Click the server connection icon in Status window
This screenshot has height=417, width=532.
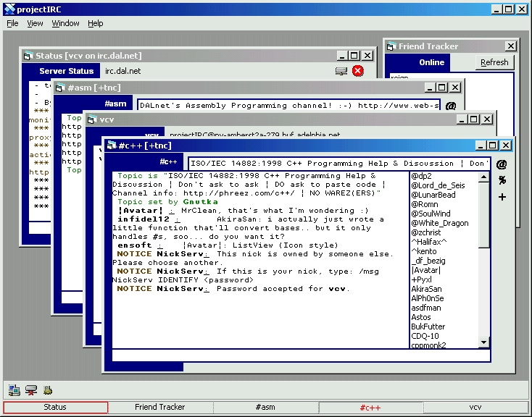point(341,71)
